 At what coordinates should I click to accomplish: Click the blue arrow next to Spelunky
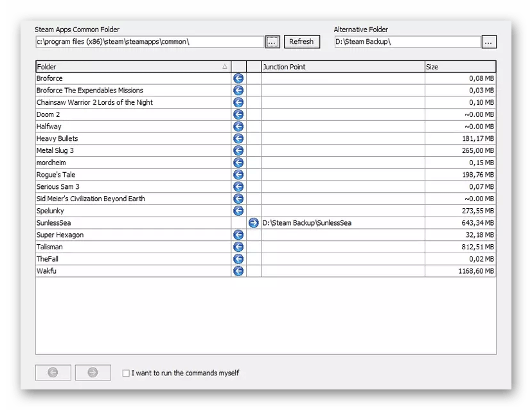pyautogui.click(x=238, y=211)
